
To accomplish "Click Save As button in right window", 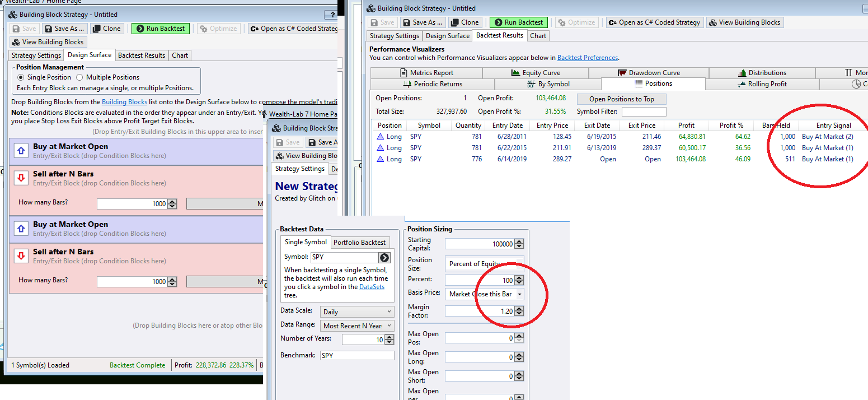I will (423, 22).
